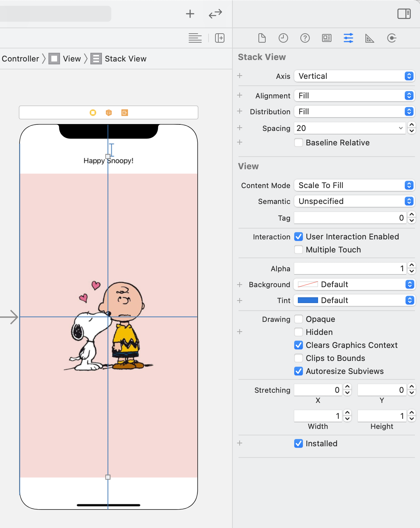This screenshot has width=420, height=528.
Task: Open the Background Default dropdown
Action: (354, 284)
